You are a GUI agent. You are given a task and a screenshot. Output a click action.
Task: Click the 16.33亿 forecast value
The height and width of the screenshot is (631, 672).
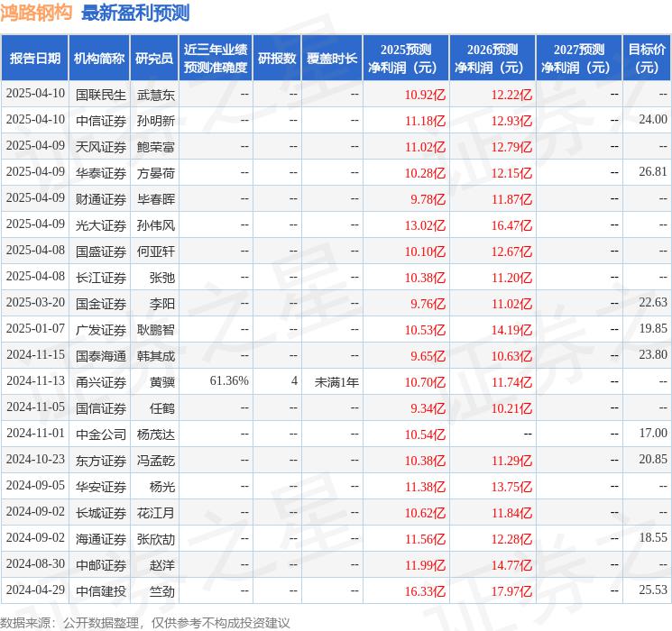pyautogui.click(x=425, y=591)
